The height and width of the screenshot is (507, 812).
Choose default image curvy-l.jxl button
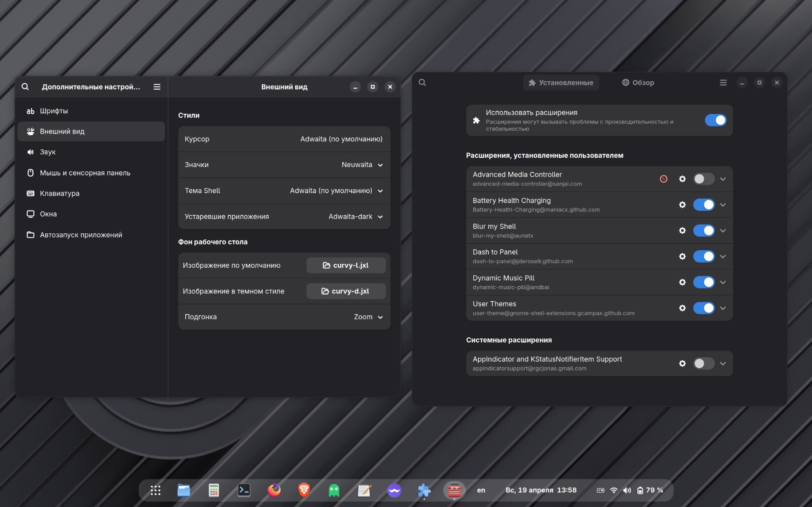coord(346,265)
